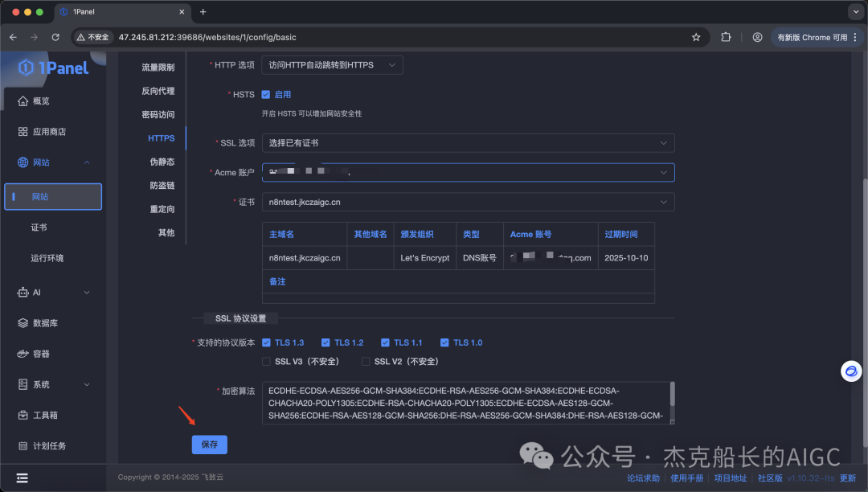
Task: Switch to the 密码访问 settings tab
Action: (158, 115)
